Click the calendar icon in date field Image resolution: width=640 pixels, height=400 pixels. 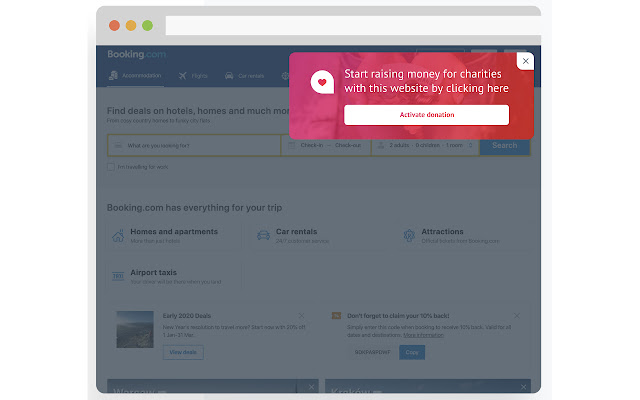pos(291,145)
